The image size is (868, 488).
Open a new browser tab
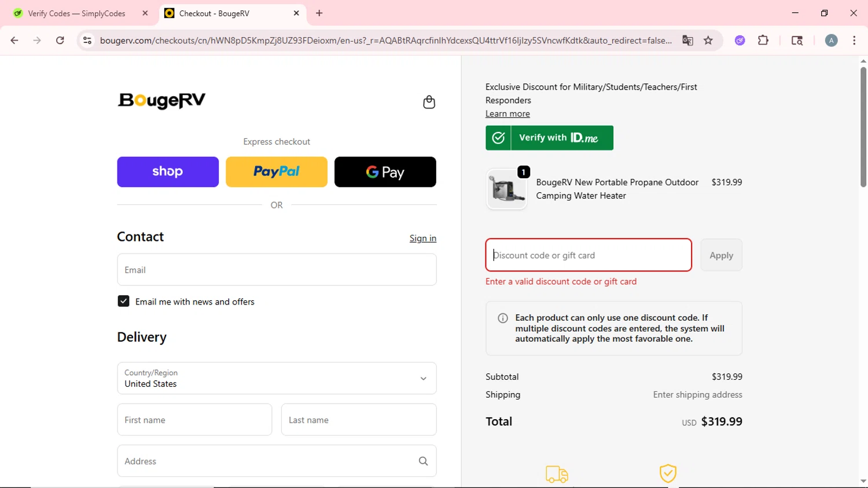319,13
